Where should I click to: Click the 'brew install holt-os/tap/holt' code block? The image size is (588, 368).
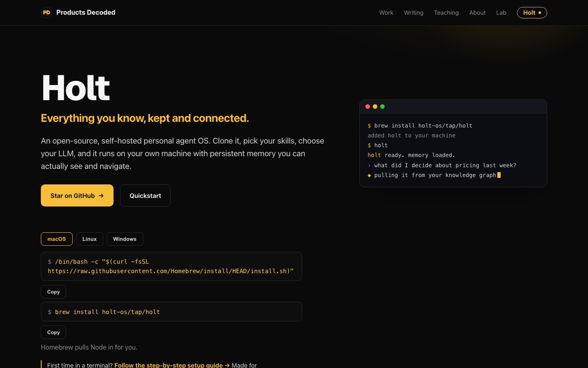click(x=171, y=312)
